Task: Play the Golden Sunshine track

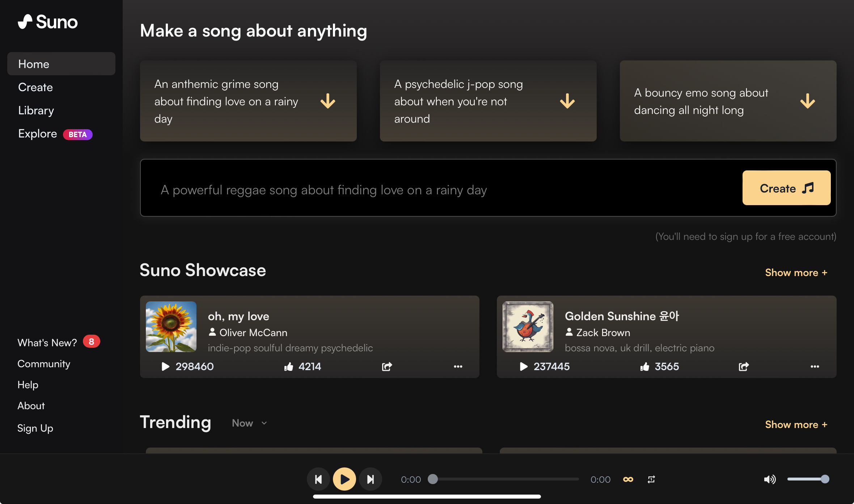Action: (x=523, y=367)
